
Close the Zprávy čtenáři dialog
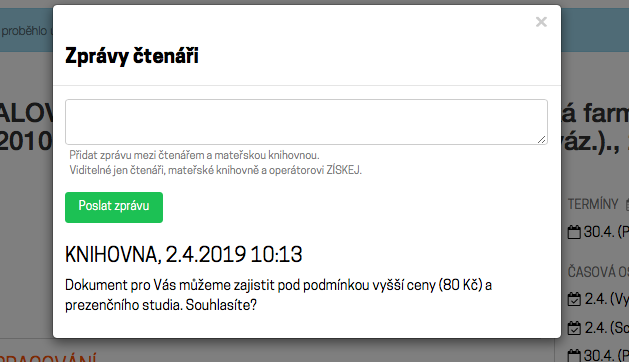pos(541,22)
